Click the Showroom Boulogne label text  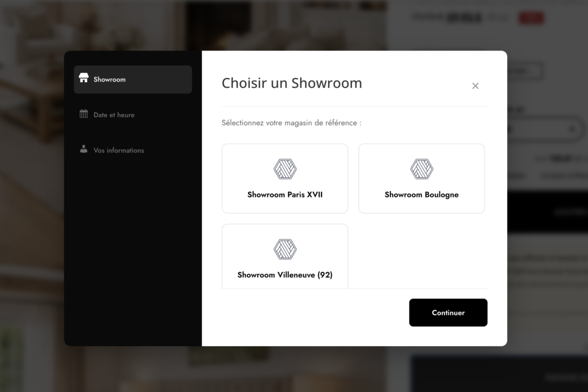pyautogui.click(x=421, y=195)
